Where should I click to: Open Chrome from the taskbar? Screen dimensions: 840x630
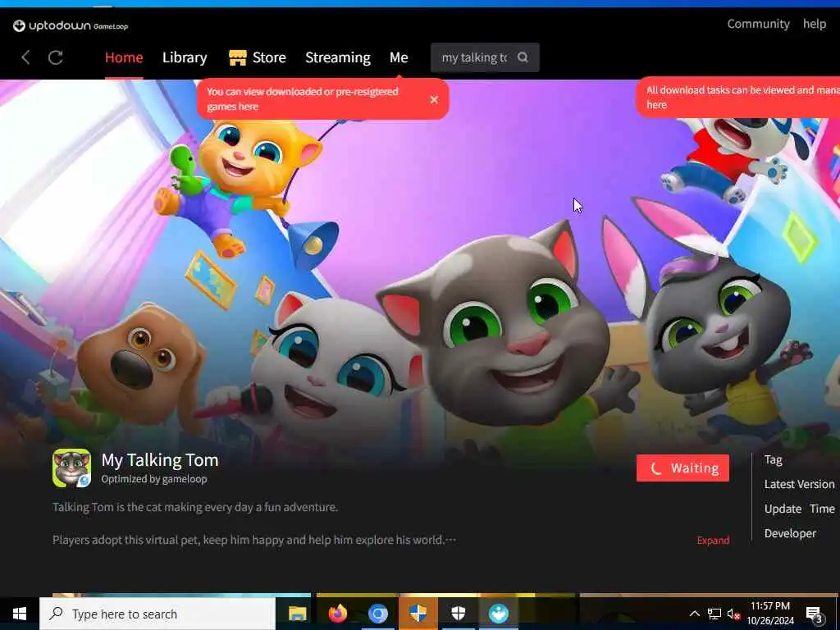coord(377,614)
